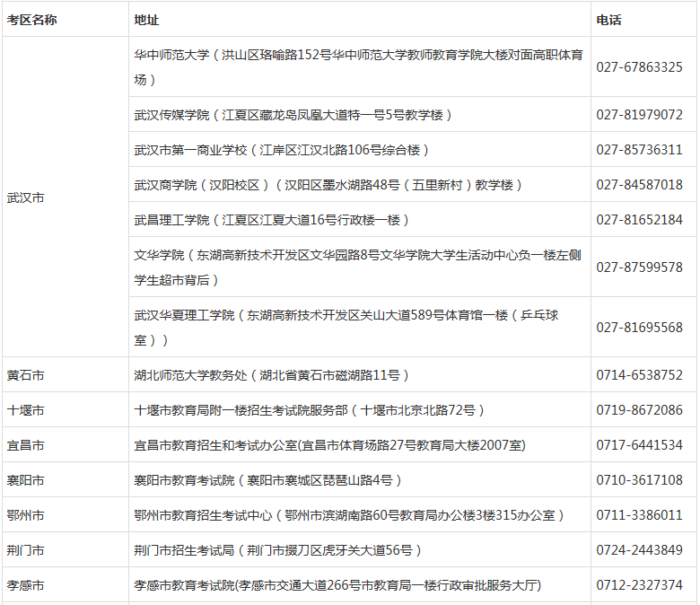Select phone number 027-67863325

(x=639, y=67)
